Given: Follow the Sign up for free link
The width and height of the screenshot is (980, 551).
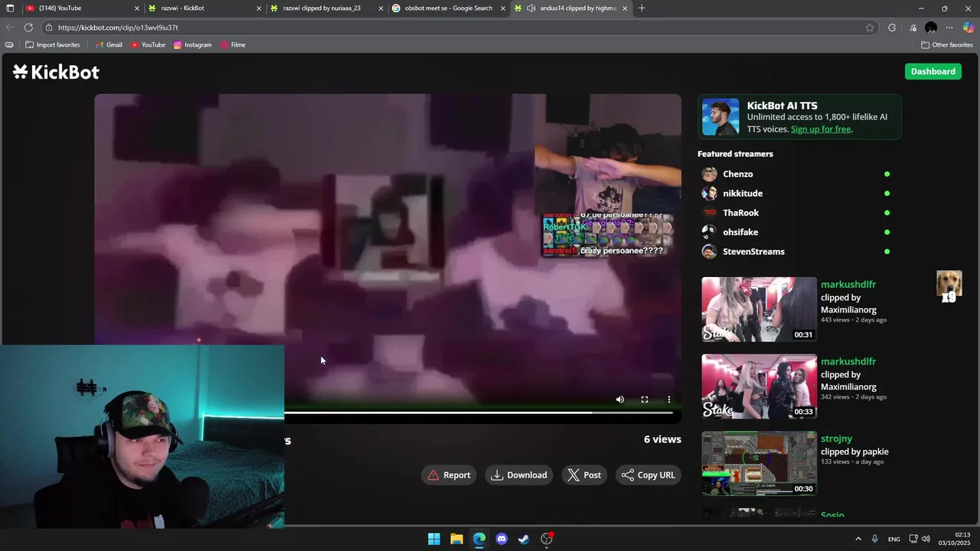Looking at the screenshot, I should point(821,129).
